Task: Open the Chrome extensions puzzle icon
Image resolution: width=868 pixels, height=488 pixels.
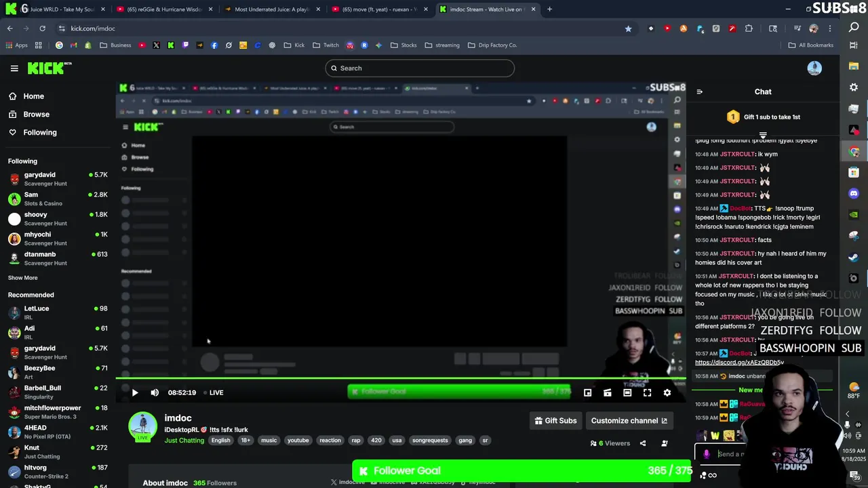Action: pyautogui.click(x=749, y=28)
